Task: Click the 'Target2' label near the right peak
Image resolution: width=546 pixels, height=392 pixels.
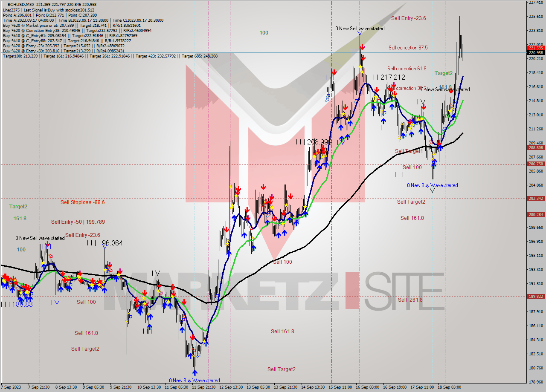Action: click(444, 73)
